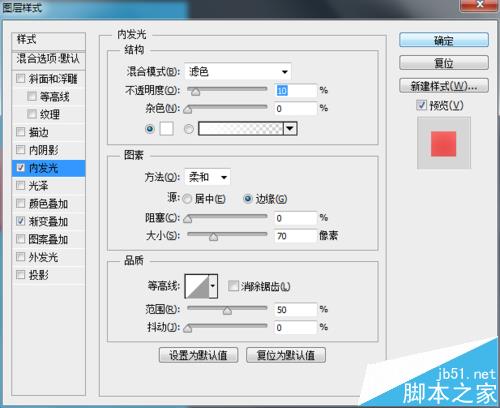Click the 不透明度 opacity input field
The width and height of the screenshot is (500, 408).
click(x=295, y=90)
